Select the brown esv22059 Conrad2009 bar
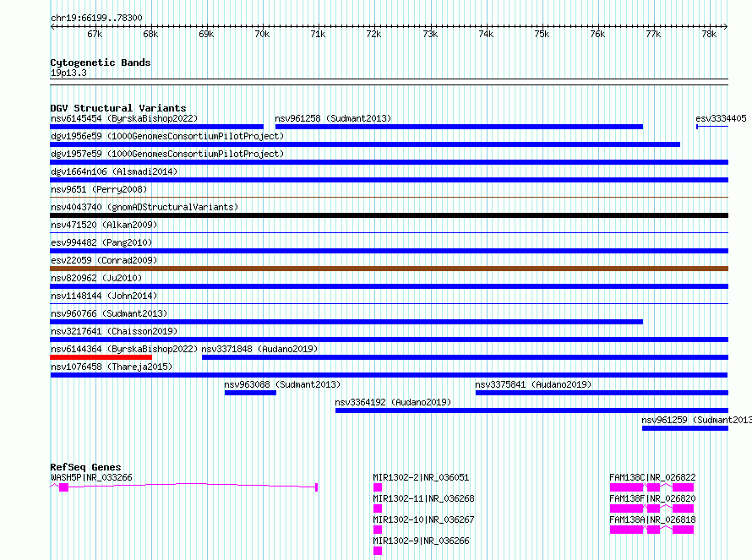The height and width of the screenshot is (560, 752). [x=389, y=269]
